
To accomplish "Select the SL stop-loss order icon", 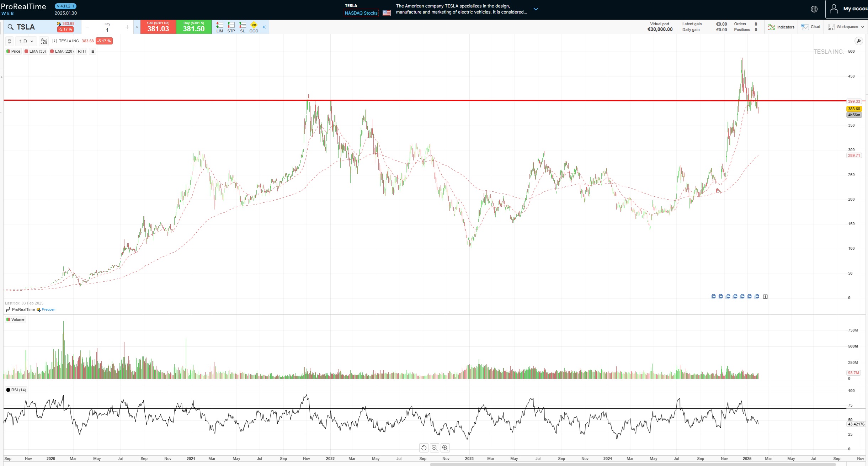I will coord(243,27).
